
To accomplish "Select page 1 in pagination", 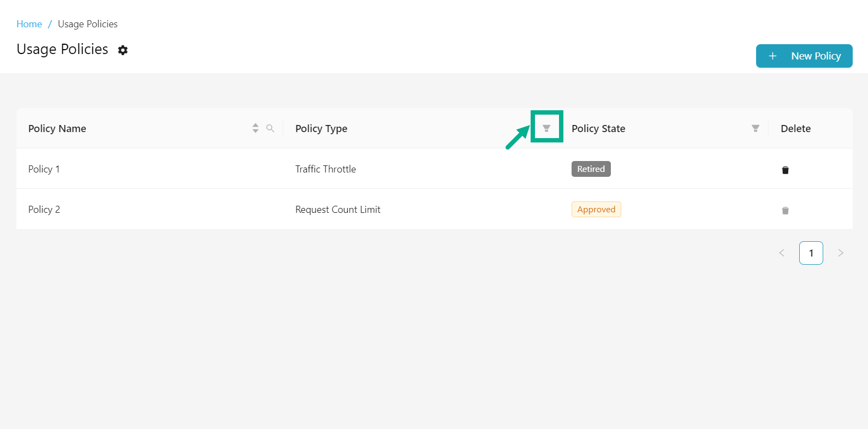I will 811,253.
